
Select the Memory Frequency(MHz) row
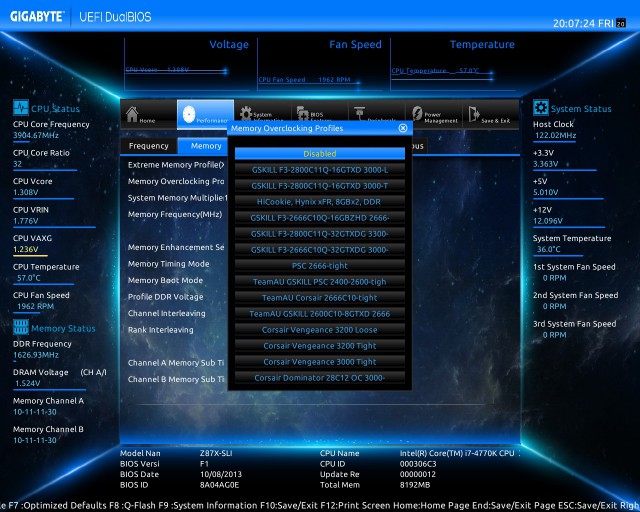(x=175, y=214)
